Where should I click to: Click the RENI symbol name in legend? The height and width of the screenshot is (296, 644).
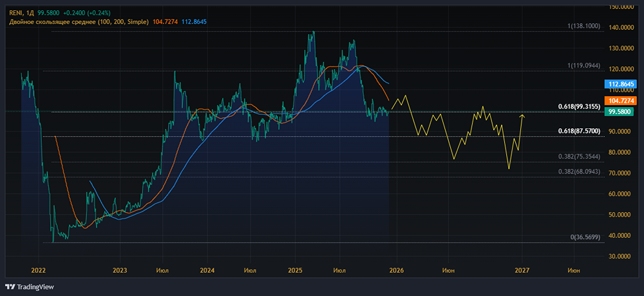tap(17, 13)
